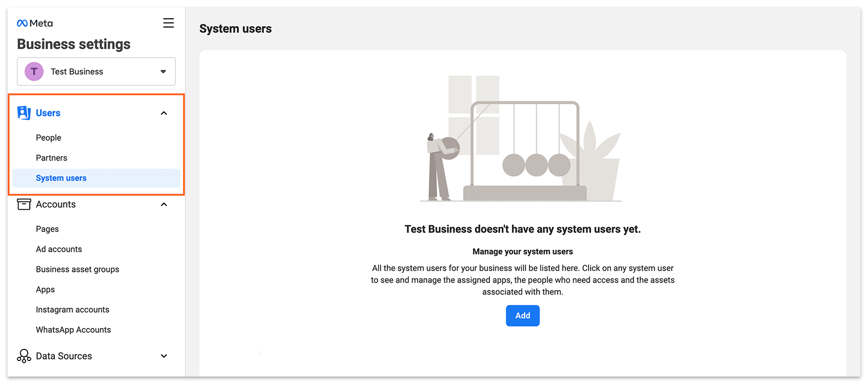Click the Add system user button
868x384 pixels.
point(523,316)
